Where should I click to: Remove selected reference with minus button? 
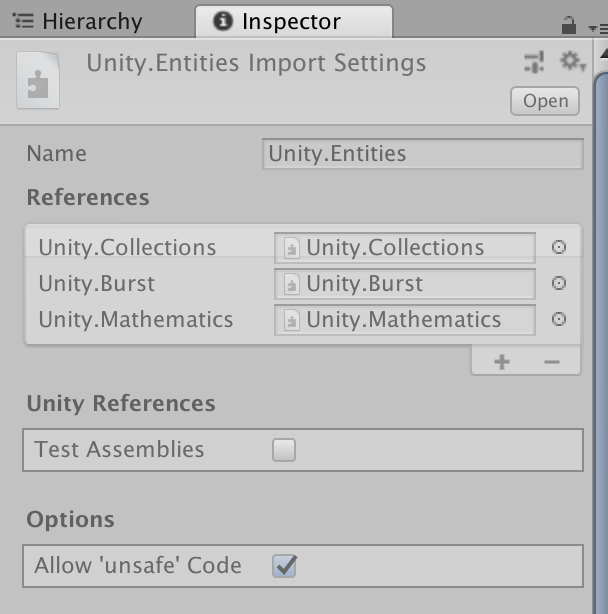coord(552,362)
